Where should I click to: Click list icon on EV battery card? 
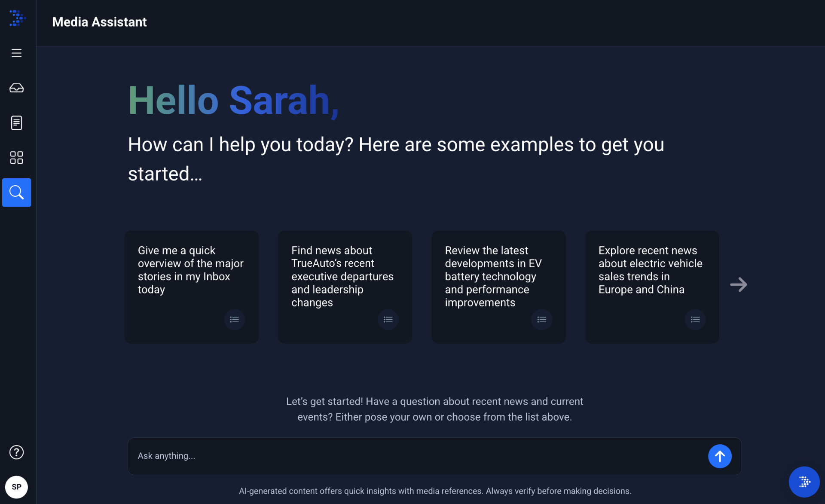click(x=541, y=320)
